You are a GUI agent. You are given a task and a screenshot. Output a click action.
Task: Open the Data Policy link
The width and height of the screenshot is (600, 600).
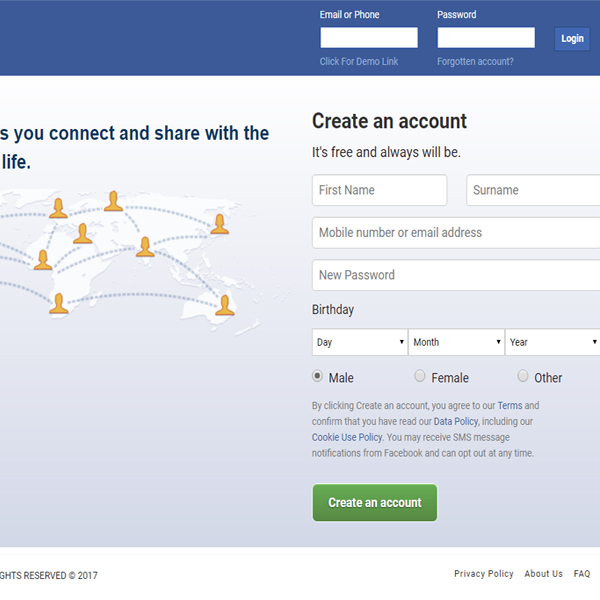[x=456, y=421]
